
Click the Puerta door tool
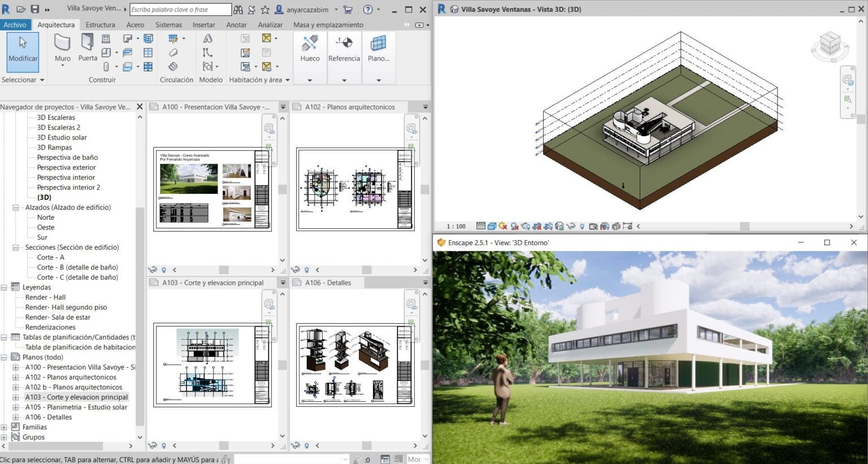[x=88, y=47]
